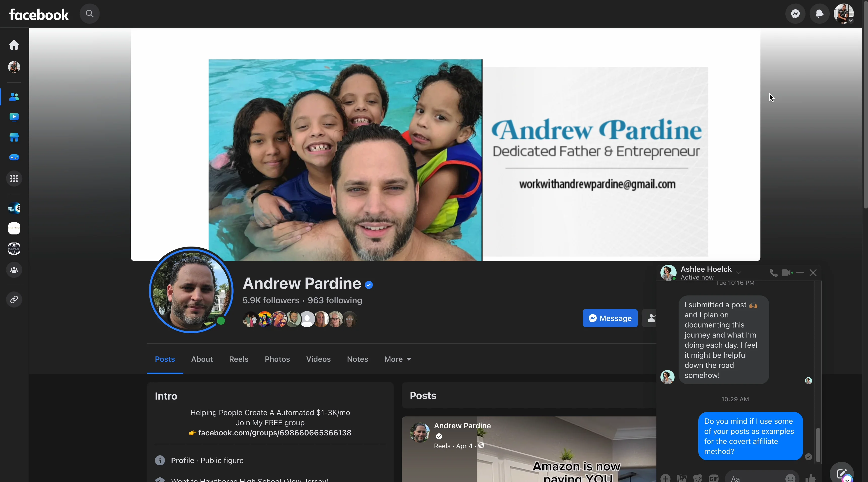This screenshot has width=868, height=482.
Task: Open Marketplace in the left sidebar
Action: click(14, 137)
